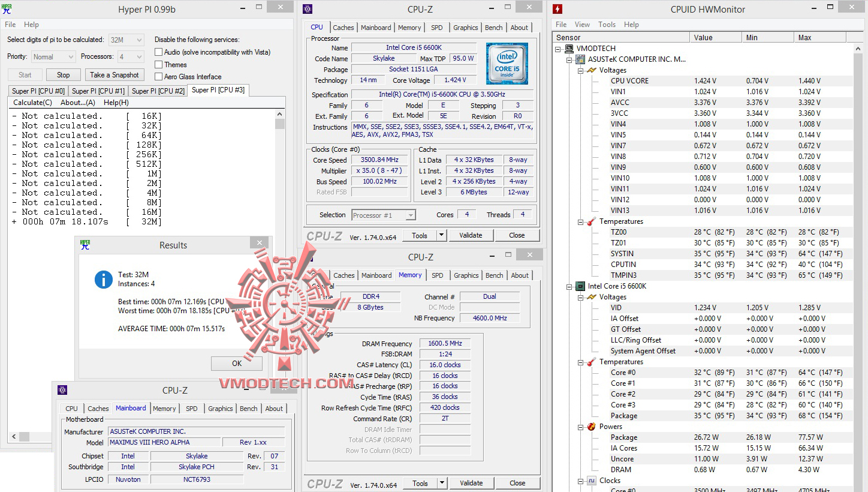Collapse the Intel Core i5 6600K node
Image resolution: width=868 pixels, height=492 pixels.
(x=569, y=286)
